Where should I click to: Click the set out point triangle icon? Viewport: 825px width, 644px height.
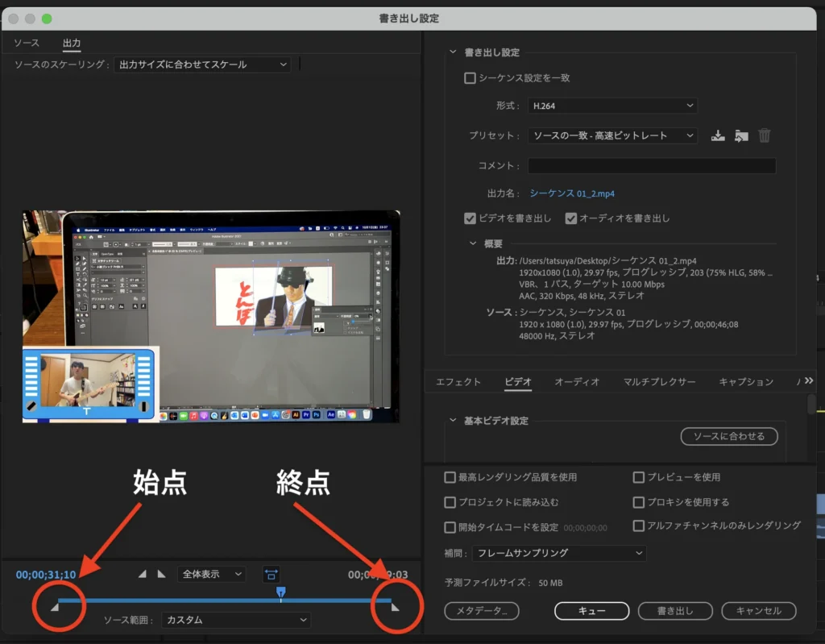click(x=161, y=574)
